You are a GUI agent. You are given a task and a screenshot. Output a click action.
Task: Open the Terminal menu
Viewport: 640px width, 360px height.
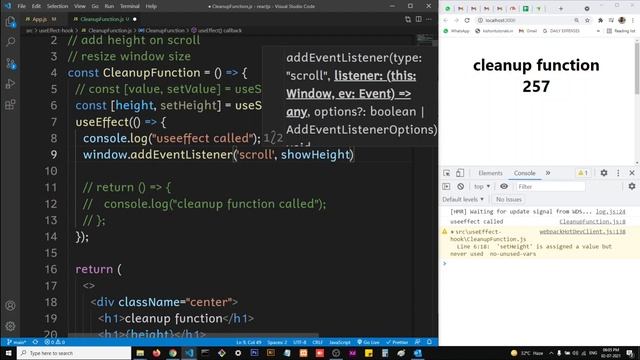coord(129,6)
